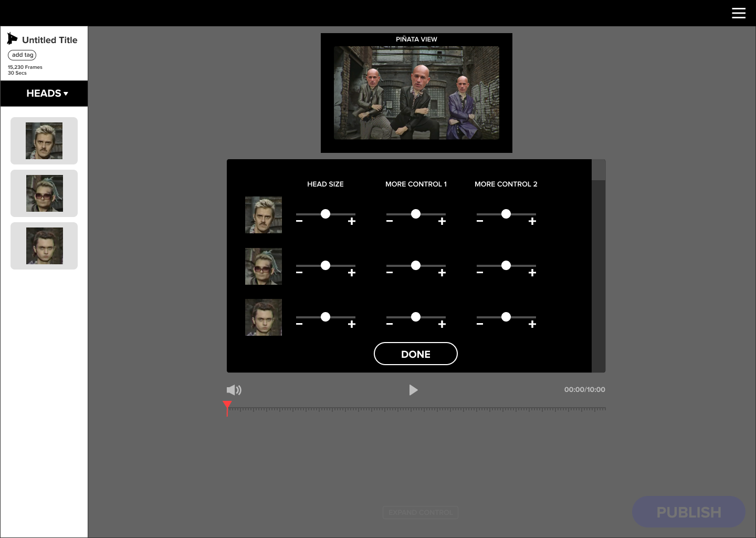Screen dimensions: 756x538
Task: Click the add tag button
Action: click(x=22, y=55)
